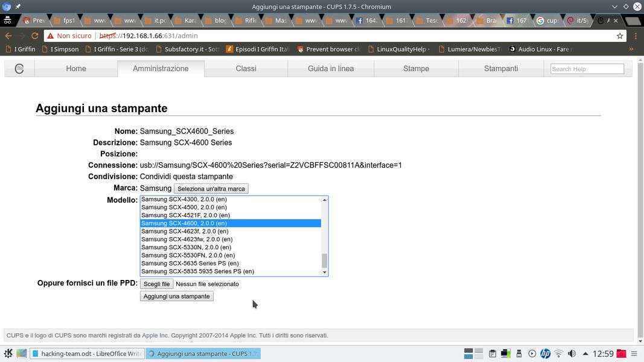Screen dimensions: 644x362
Task: Show hidden system tray icons arrow
Action: click(585, 354)
